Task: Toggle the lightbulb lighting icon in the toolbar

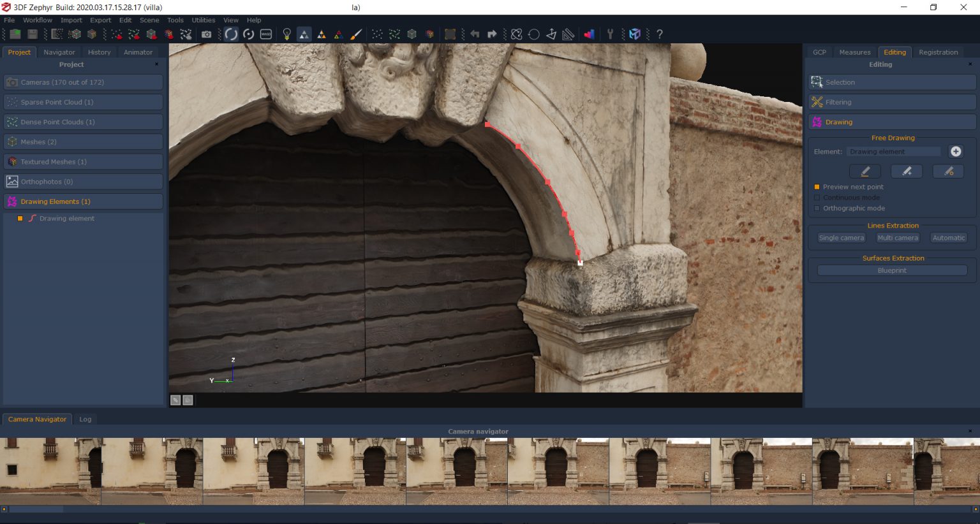Action: (285, 34)
